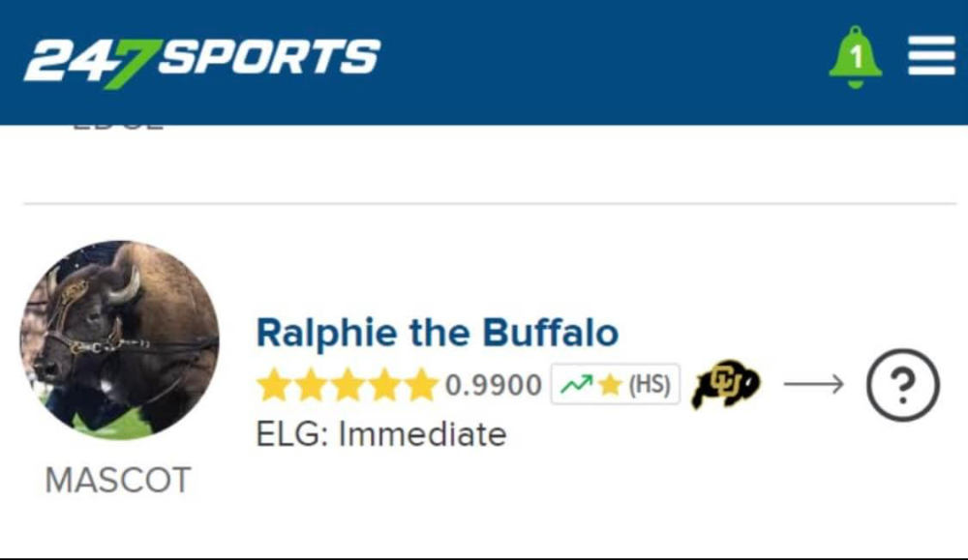Click the Colorado Buffaloes team logo

725,385
